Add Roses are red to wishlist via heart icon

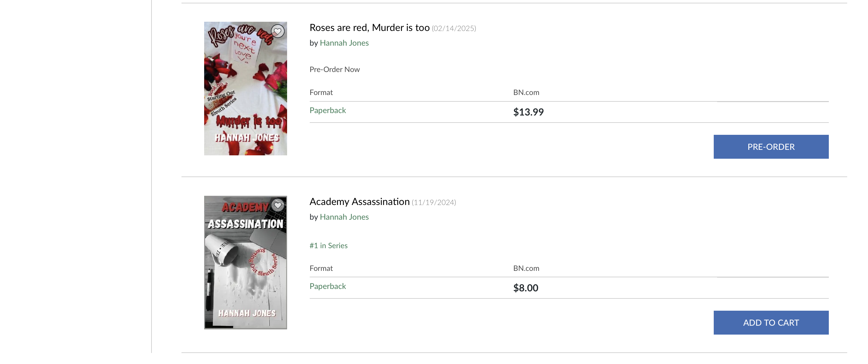(x=277, y=31)
